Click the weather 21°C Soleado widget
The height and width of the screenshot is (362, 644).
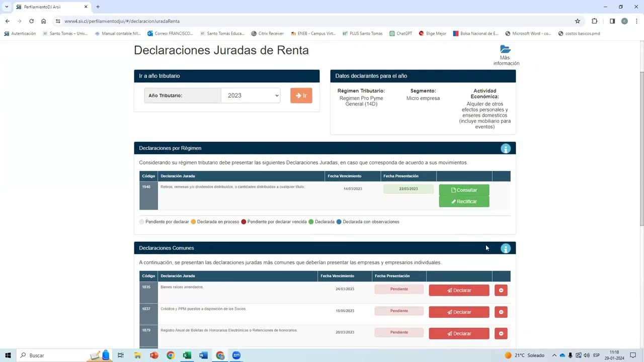coord(525,355)
